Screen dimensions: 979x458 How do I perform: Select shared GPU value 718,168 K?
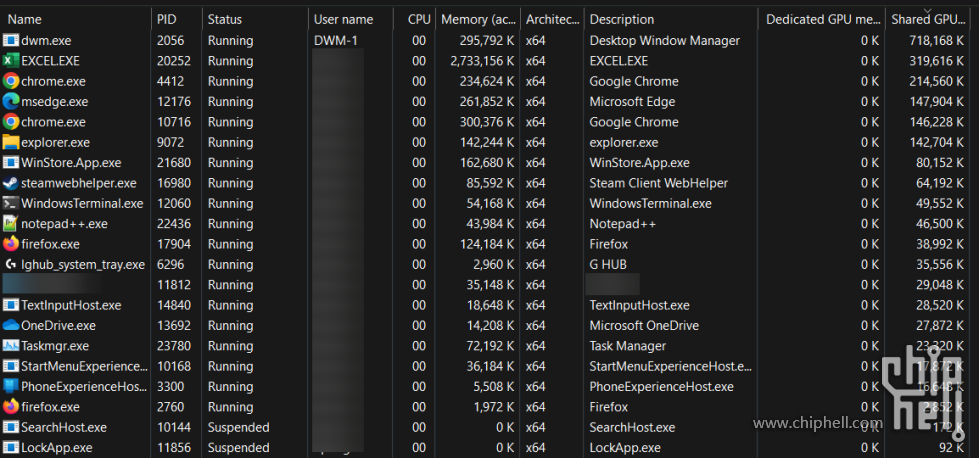click(936, 41)
